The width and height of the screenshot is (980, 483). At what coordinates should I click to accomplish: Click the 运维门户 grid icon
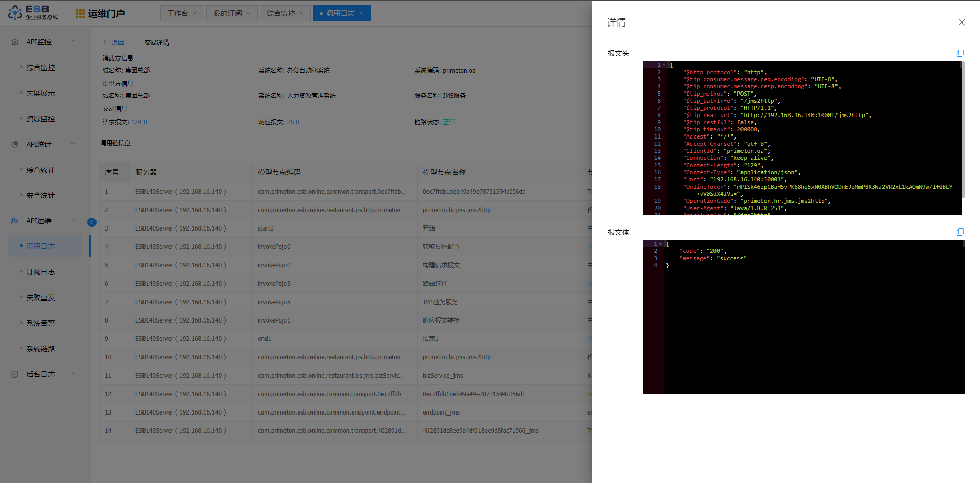[x=80, y=14]
